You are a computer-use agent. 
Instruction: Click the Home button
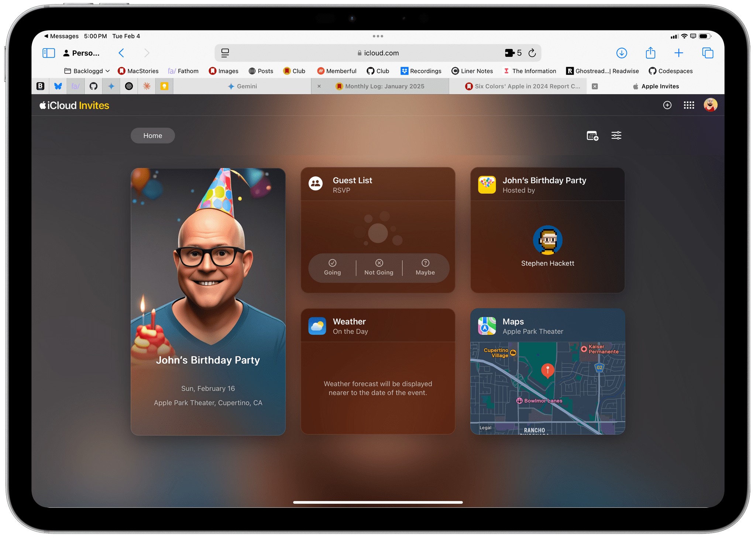pyautogui.click(x=153, y=136)
